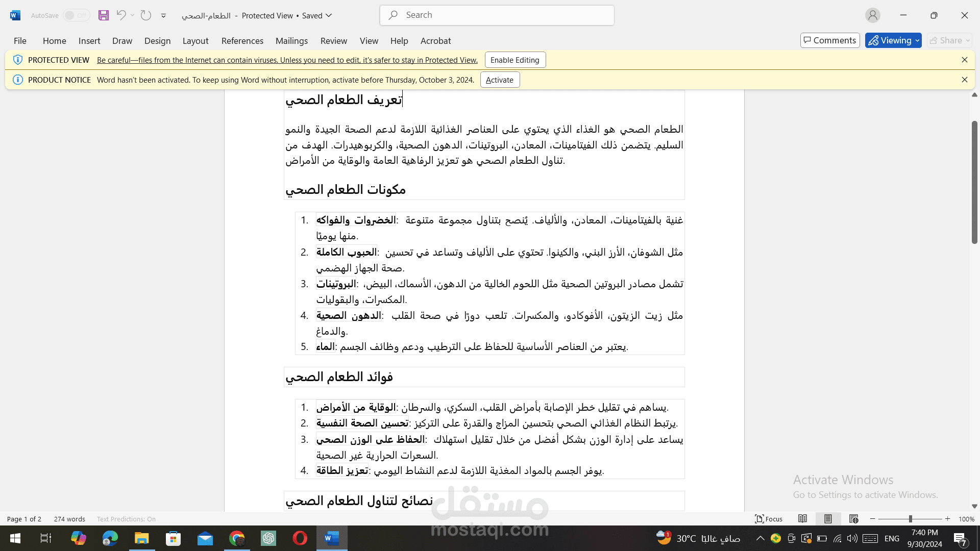Image resolution: width=980 pixels, height=551 pixels.
Task: Switch to Read Mode view
Action: point(802,519)
